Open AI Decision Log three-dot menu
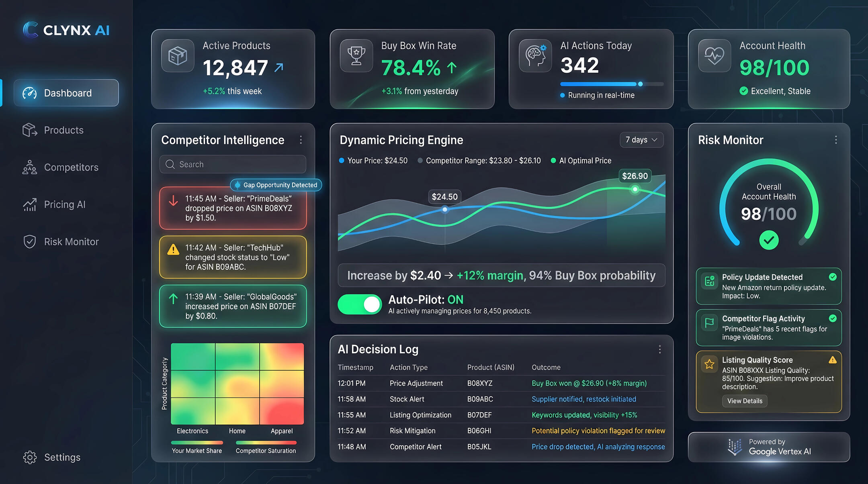The width and height of the screenshot is (868, 484). pyautogui.click(x=659, y=349)
